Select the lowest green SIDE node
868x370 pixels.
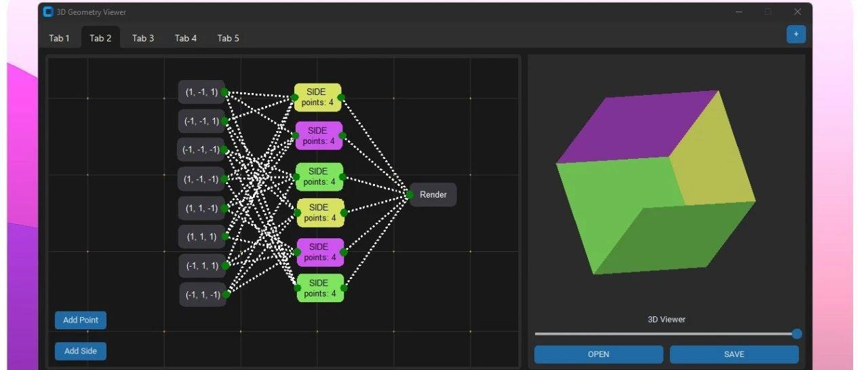click(320, 289)
